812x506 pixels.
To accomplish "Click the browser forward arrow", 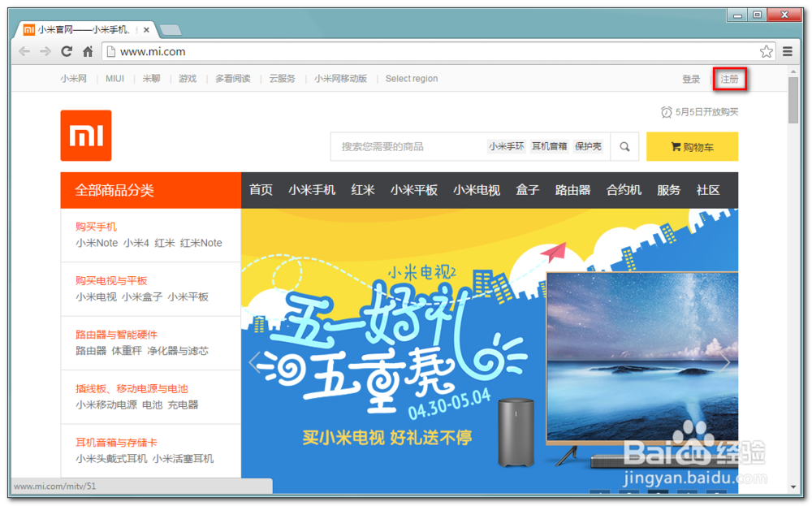I will tap(45, 51).
